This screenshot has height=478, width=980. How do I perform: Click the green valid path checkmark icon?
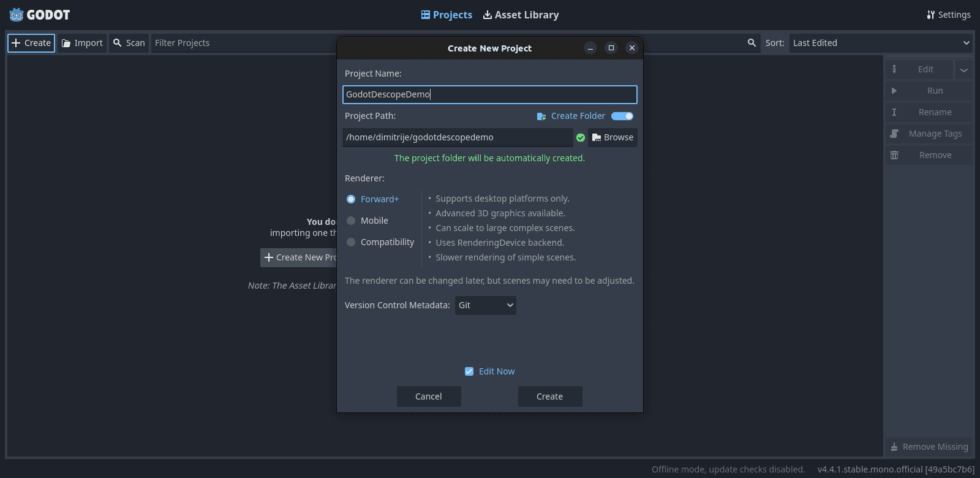(581, 138)
